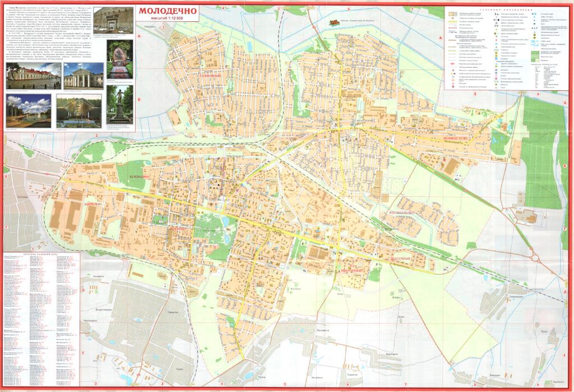This screenshot has height=392, width=574.
Task: Click the red grid letter Б marker
Action: [x=138, y=99]
